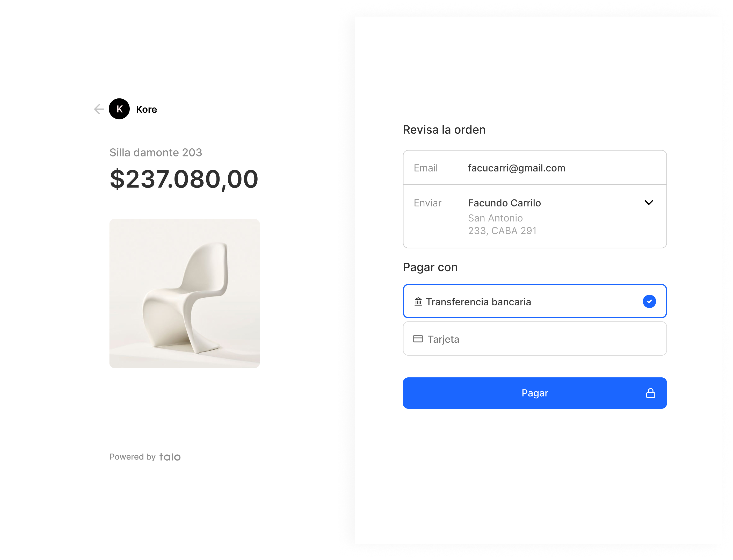The height and width of the screenshot is (560, 733).
Task: Click the Silla damonte 203 product title
Action: (156, 153)
